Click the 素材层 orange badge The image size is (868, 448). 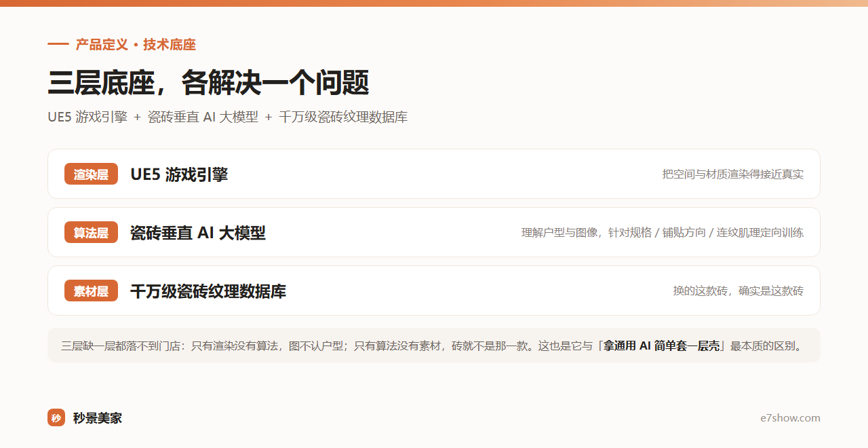click(x=91, y=291)
